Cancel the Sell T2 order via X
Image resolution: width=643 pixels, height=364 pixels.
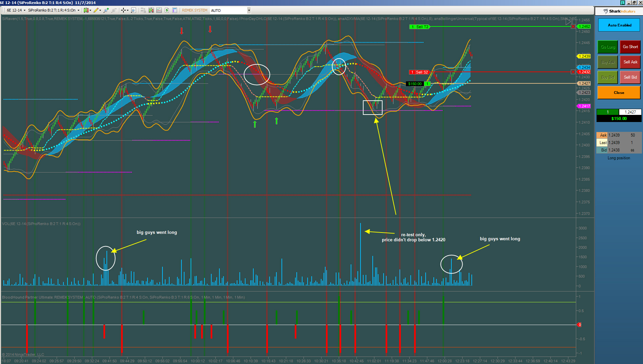coord(573,26)
